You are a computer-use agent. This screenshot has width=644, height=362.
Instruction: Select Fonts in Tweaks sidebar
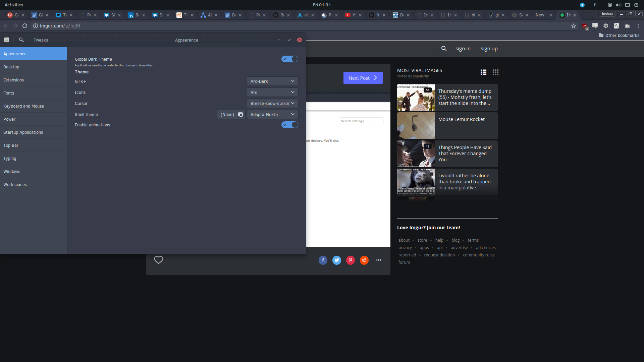pyautogui.click(x=34, y=93)
